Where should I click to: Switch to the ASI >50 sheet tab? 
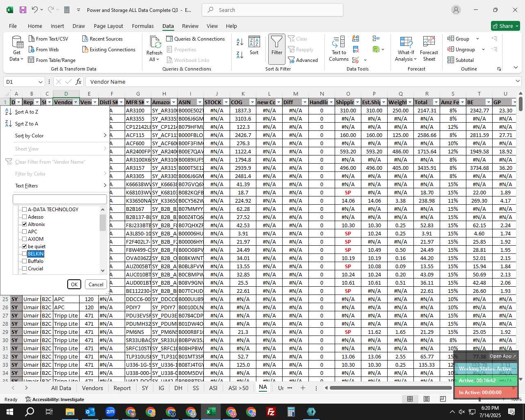238,388
